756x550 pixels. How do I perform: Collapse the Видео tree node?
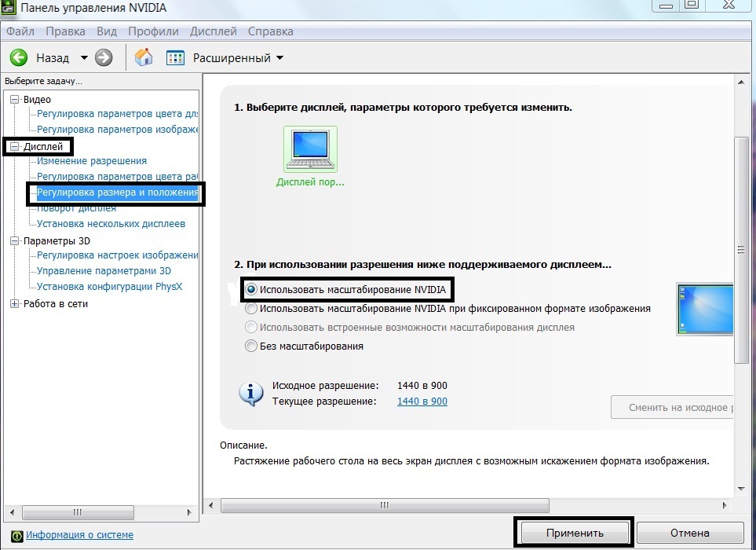coord(14,99)
